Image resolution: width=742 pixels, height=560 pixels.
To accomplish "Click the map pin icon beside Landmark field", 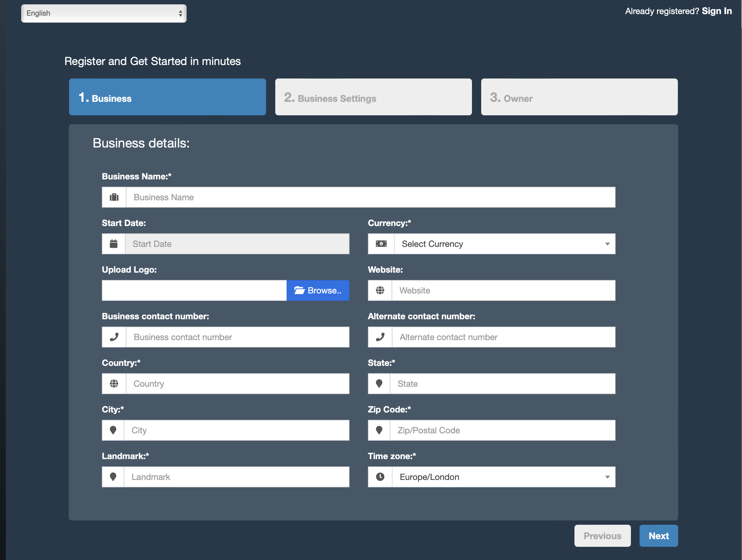I will click(x=113, y=477).
